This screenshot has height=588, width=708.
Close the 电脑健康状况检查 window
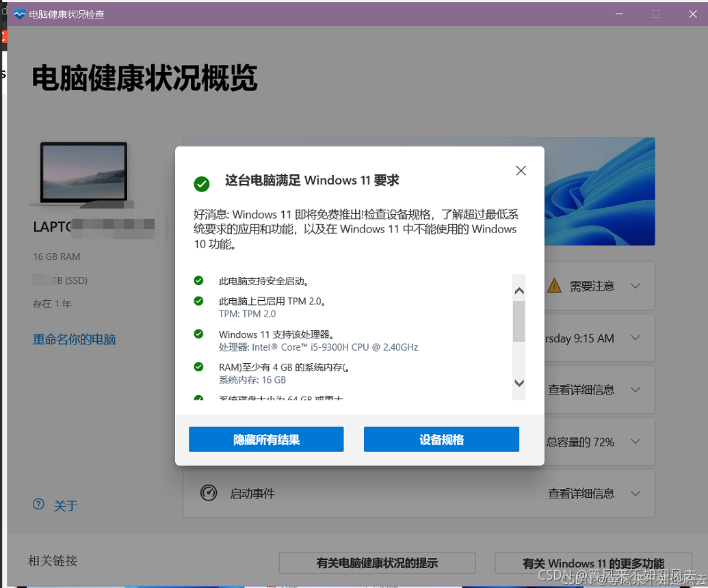(693, 14)
